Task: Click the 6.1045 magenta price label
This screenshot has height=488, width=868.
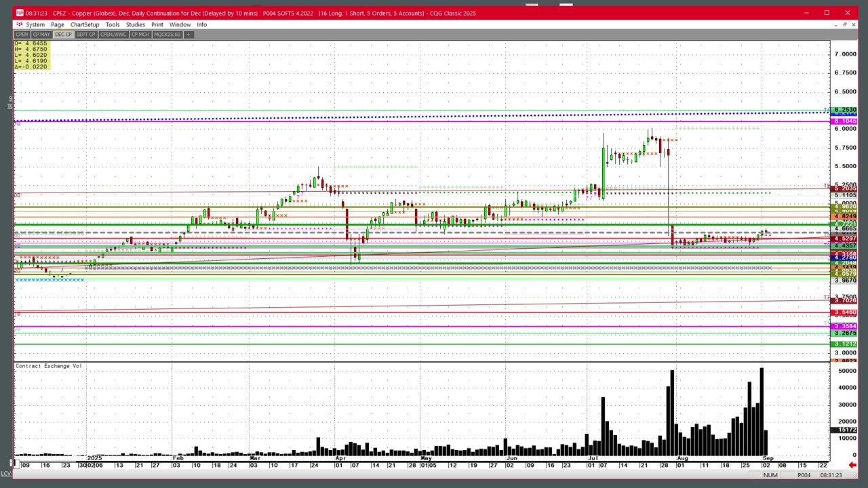Action: pyautogui.click(x=845, y=121)
